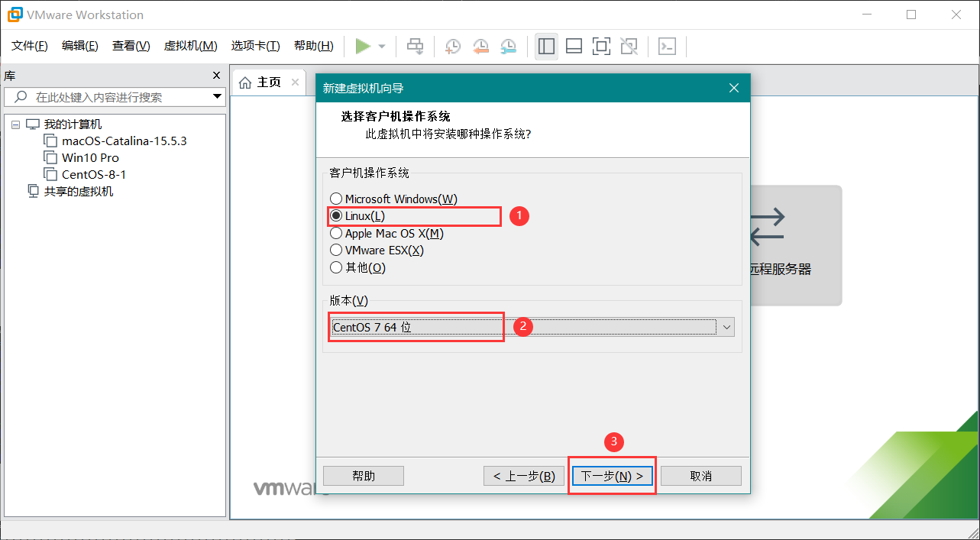980x540 pixels.
Task: Expand the power on dropdown arrow
Action: pyautogui.click(x=382, y=47)
